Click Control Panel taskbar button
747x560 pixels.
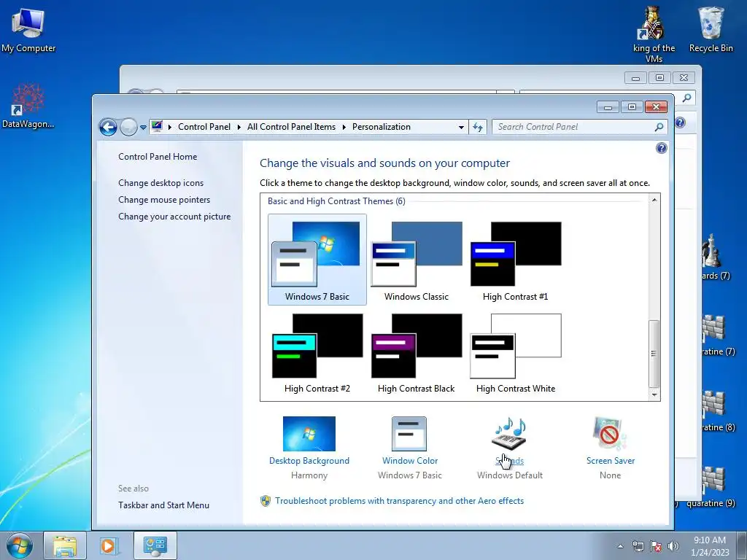click(155, 545)
